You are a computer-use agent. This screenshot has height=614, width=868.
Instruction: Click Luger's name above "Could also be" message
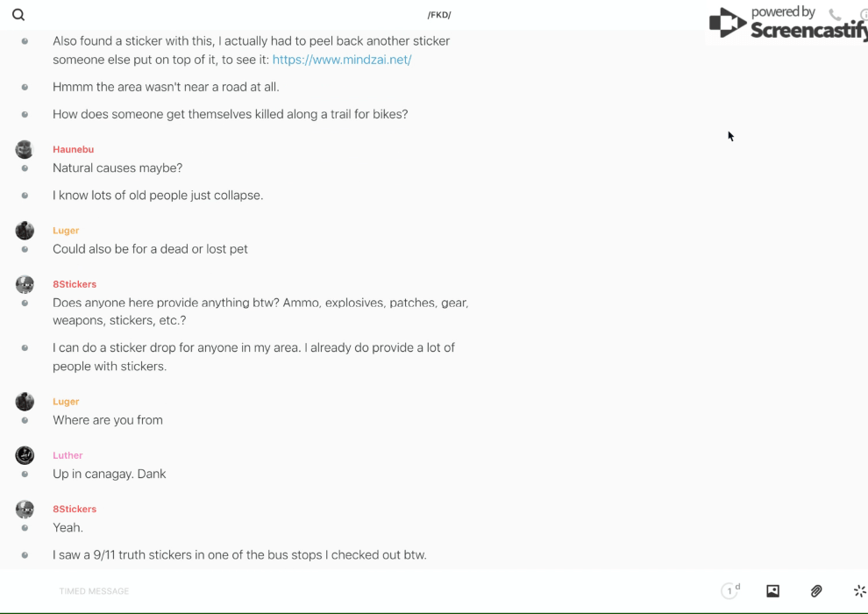(x=66, y=231)
